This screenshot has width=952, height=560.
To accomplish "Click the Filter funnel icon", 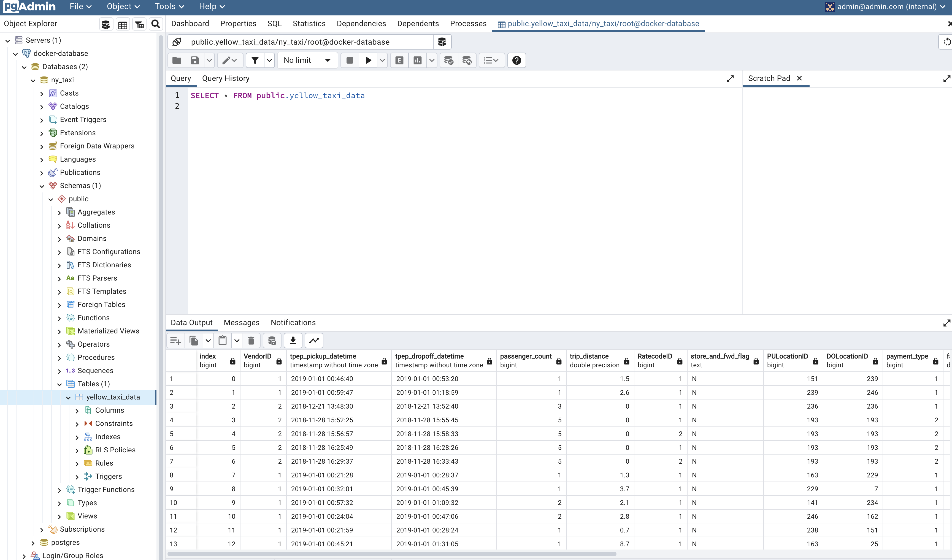I will (x=255, y=60).
